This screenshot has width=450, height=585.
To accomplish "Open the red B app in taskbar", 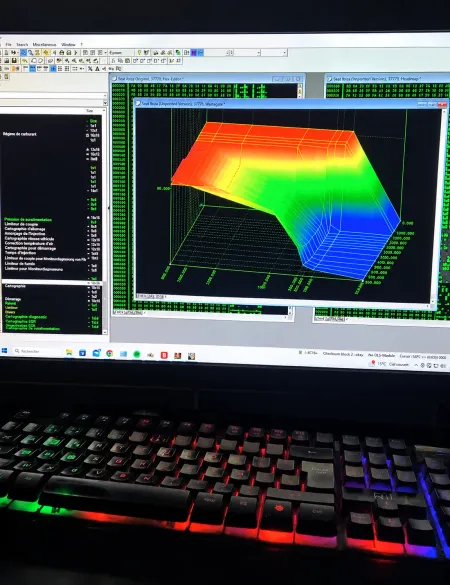I will 164,355.
